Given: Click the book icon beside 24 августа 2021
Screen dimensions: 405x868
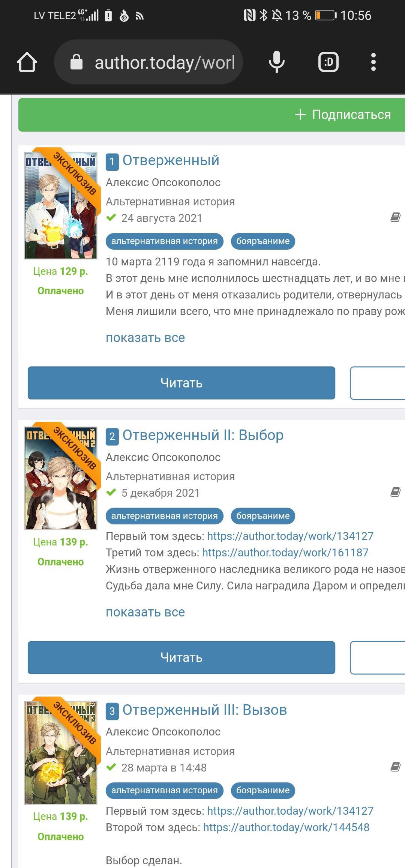Looking at the screenshot, I should tap(395, 217).
